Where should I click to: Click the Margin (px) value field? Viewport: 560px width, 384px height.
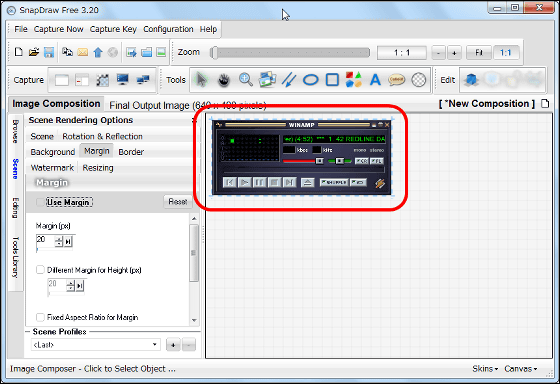tap(45, 241)
